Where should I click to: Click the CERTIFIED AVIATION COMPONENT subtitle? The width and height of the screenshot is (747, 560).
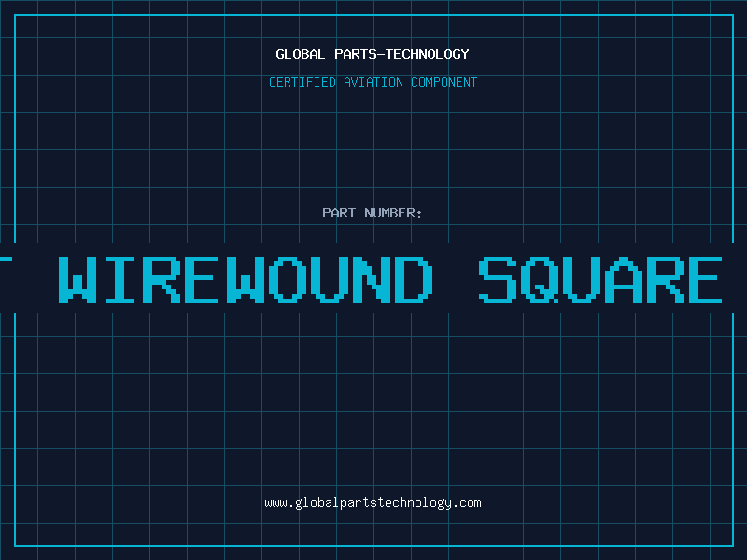coord(373,82)
